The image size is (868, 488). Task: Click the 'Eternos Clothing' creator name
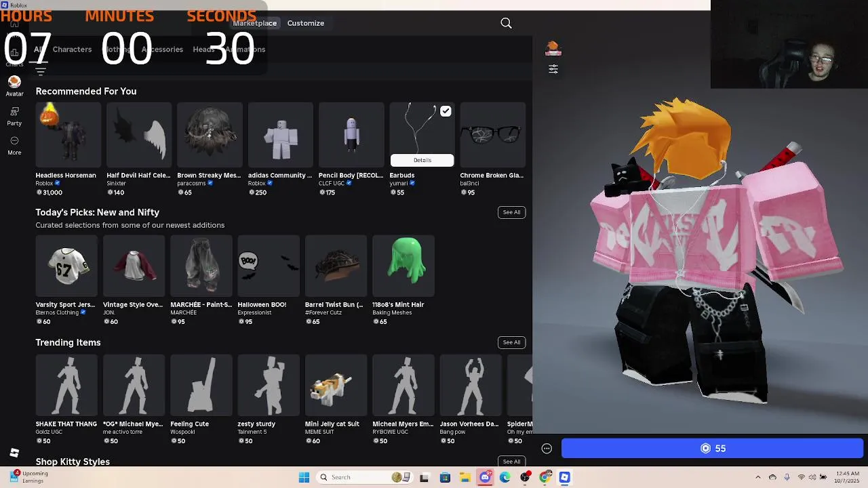57,312
